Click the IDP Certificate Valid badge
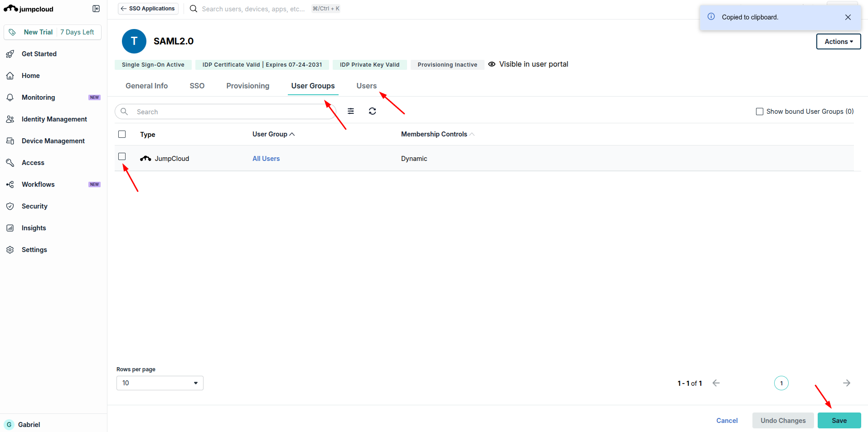This screenshot has width=868, height=432. point(262,65)
